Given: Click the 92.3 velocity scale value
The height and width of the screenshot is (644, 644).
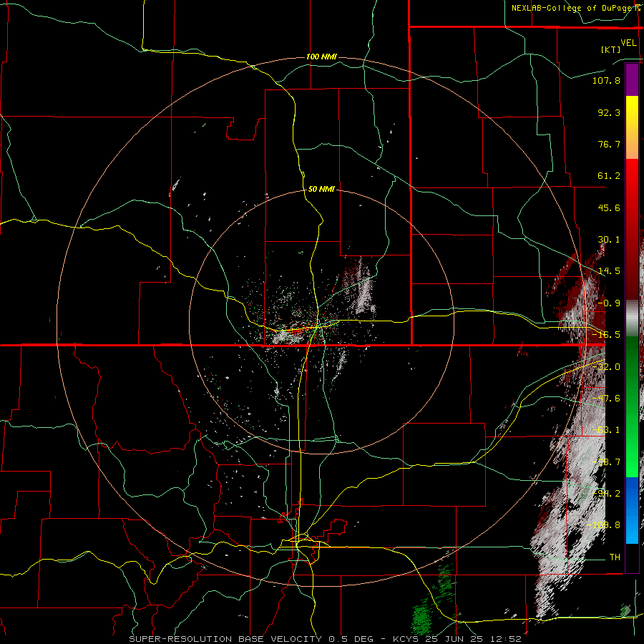Looking at the screenshot, I should coord(609,112).
